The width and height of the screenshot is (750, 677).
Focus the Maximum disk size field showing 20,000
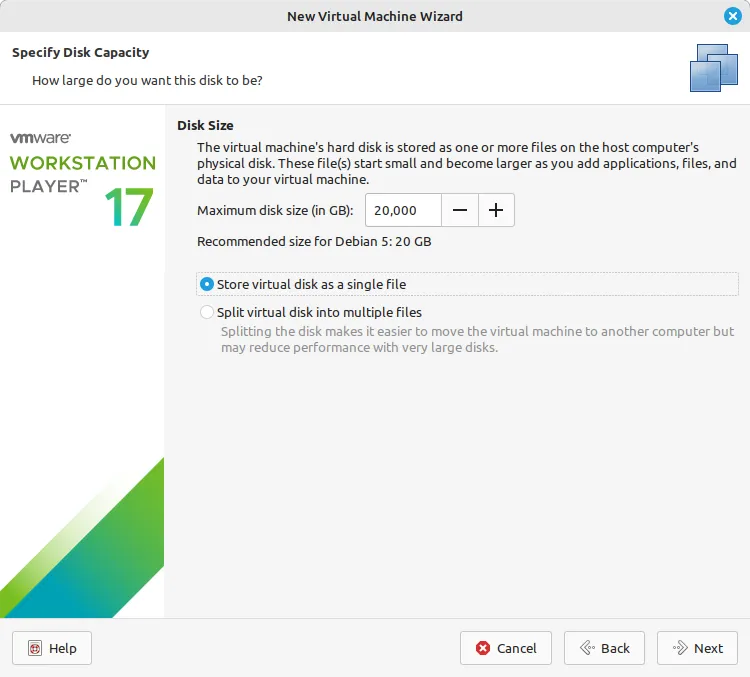(x=403, y=210)
